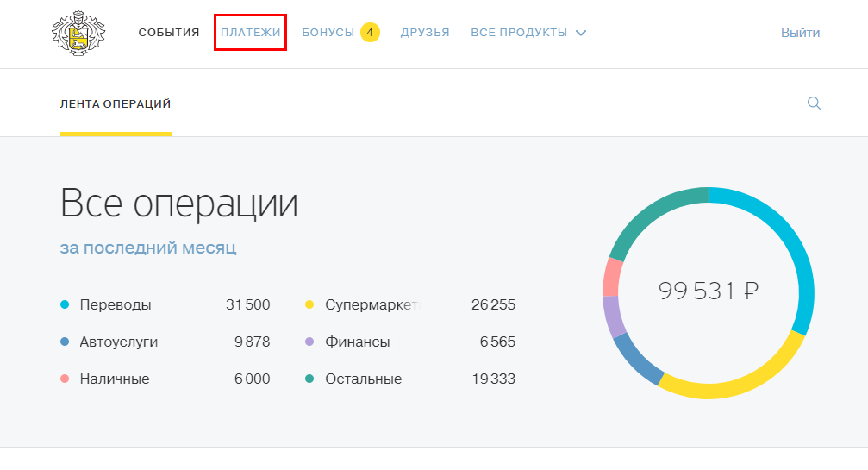868x470 pixels.
Task: Click the pink donut chart segment
Action: coord(612,277)
